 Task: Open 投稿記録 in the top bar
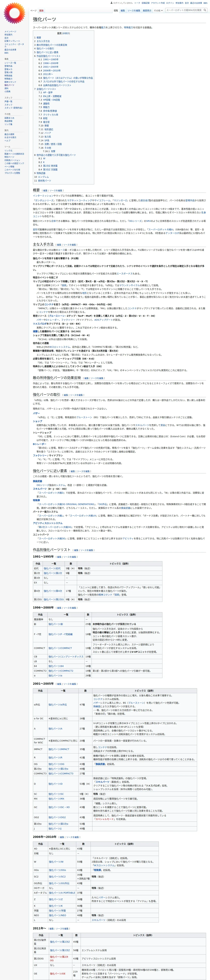146,3
